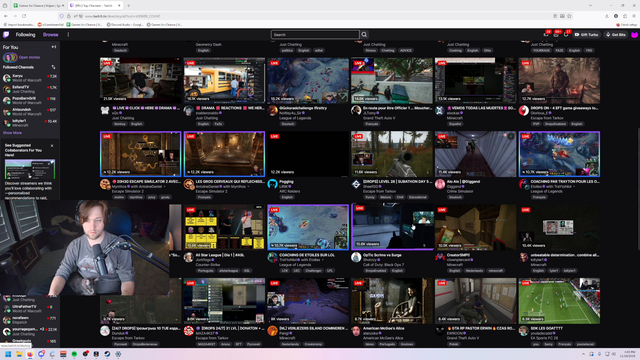
Task: Open the Discord Audio bookmark
Action: pos(125,24)
